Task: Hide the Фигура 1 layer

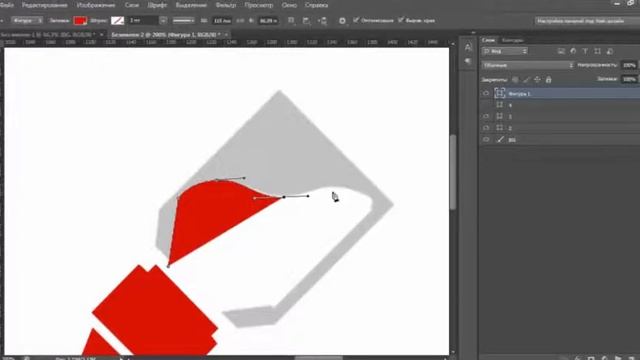Action: pos(486,93)
